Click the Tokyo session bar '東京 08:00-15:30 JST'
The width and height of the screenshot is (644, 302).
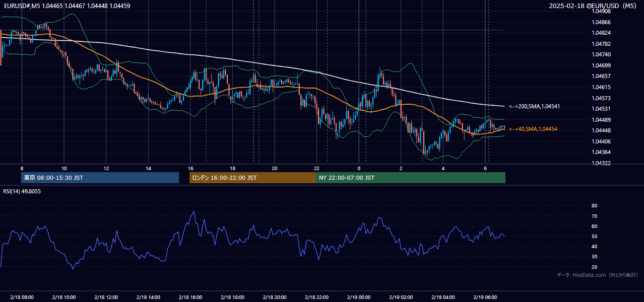[100, 178]
